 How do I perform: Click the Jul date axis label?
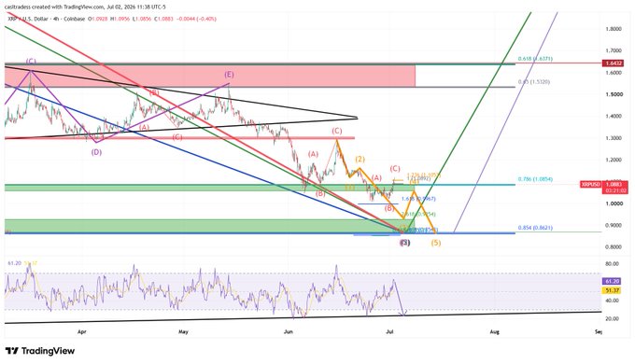click(x=390, y=332)
